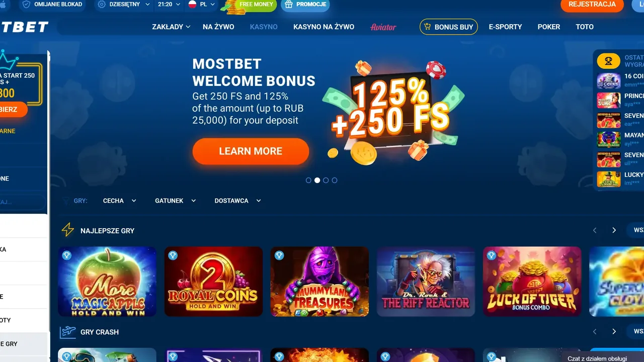Screen dimensions: 644x362
Task: Open the Dostawca provider dropdown
Action: coord(237,201)
